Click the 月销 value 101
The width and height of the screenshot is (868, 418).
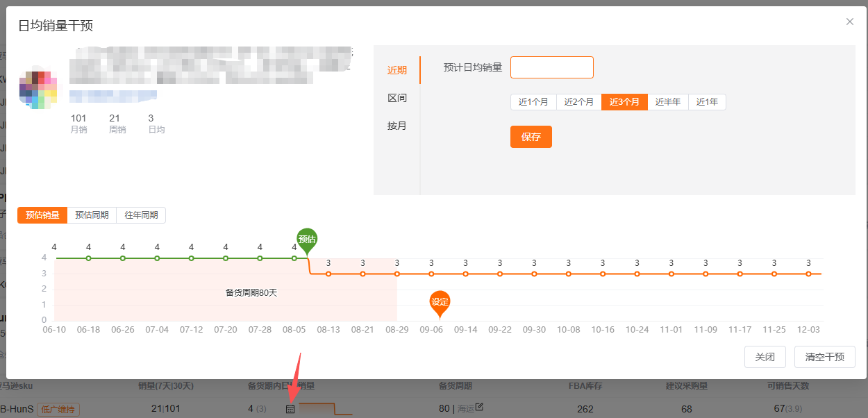[x=78, y=118]
